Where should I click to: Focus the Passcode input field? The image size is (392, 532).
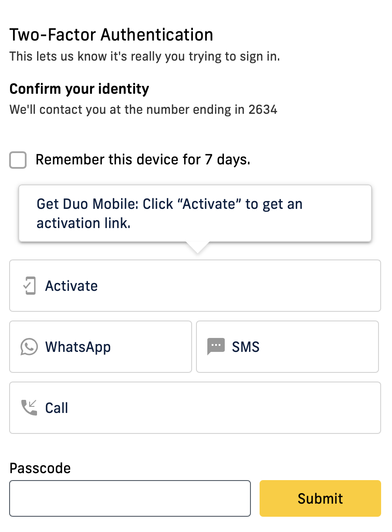(x=130, y=498)
